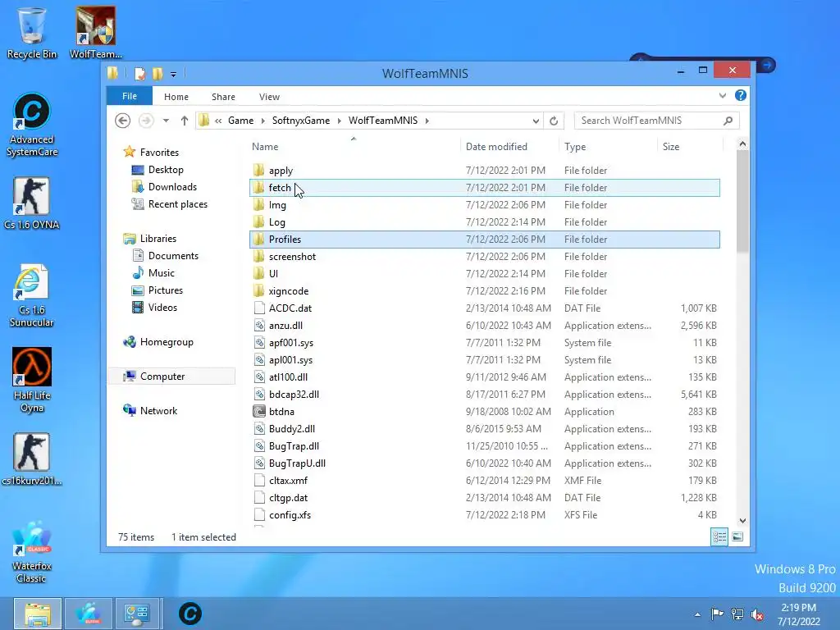840x630 pixels.
Task: Sort files by Name column header
Action: pyautogui.click(x=354, y=146)
